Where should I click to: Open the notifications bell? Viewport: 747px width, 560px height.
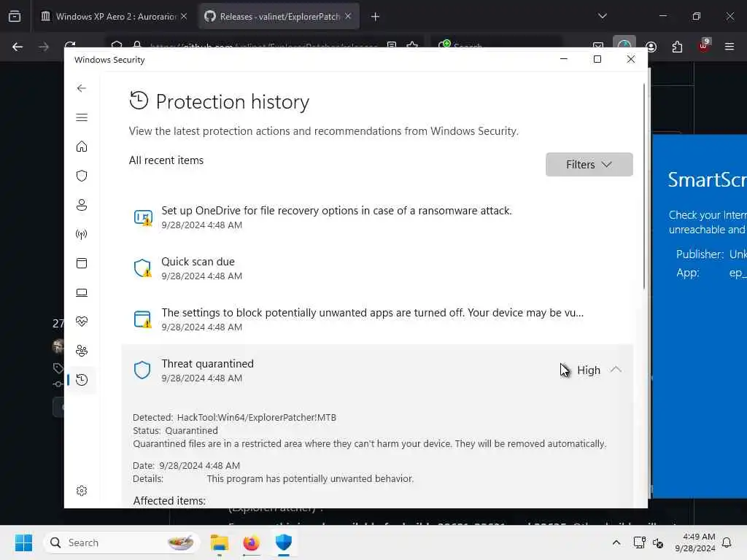pyautogui.click(x=727, y=542)
